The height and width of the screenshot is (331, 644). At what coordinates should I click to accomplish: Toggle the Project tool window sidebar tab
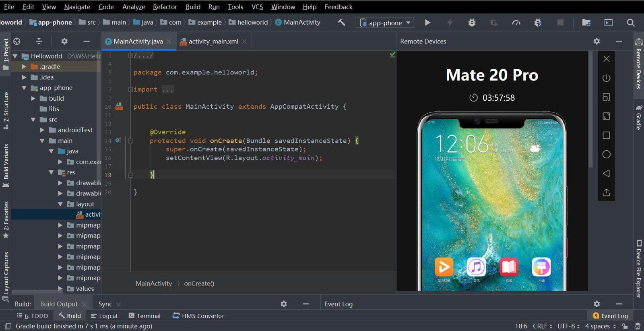[6, 52]
